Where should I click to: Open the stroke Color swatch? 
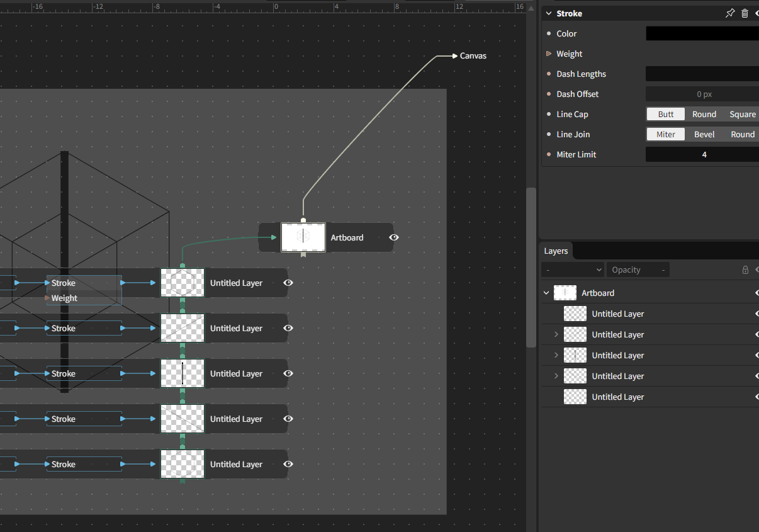(702, 33)
